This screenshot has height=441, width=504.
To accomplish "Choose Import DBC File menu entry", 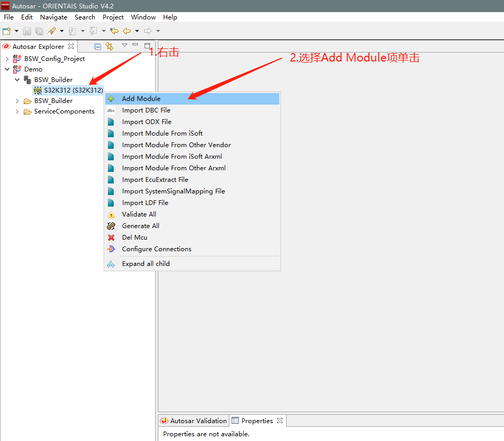I will 146,110.
